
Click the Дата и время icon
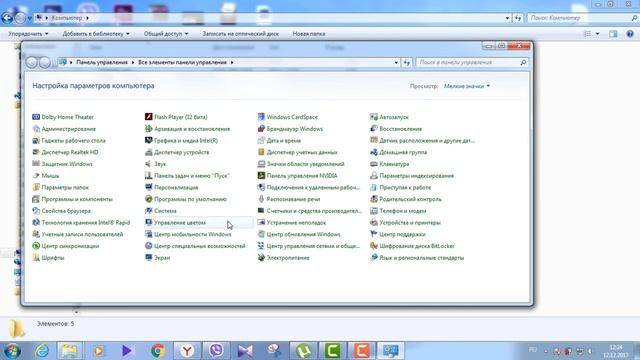[261, 140]
